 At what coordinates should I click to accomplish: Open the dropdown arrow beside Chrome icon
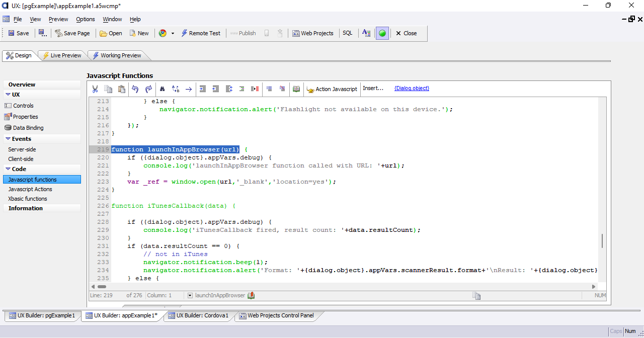click(173, 33)
